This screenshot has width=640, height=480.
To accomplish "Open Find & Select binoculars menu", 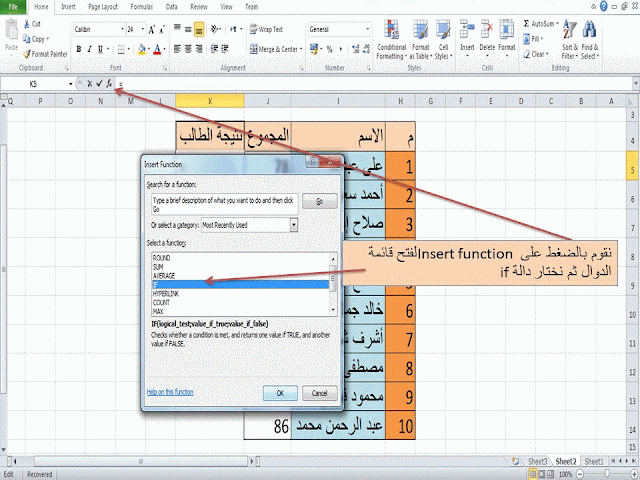I will coord(590,40).
